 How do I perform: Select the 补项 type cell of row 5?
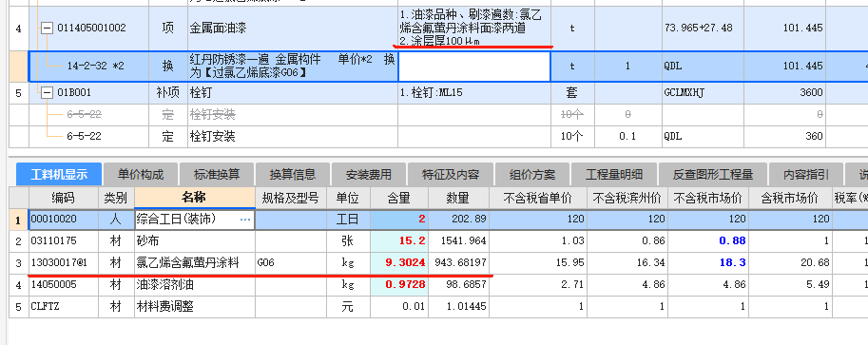[x=168, y=92]
